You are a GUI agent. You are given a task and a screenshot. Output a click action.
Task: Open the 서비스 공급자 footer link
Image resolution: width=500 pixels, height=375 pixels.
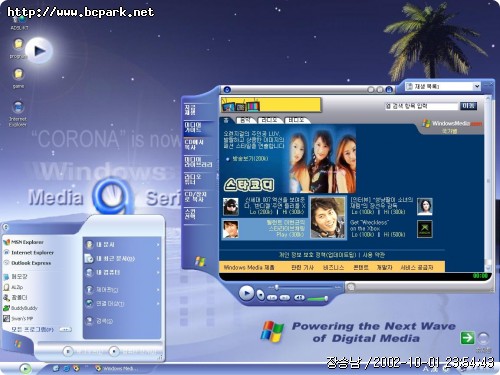coord(417,267)
